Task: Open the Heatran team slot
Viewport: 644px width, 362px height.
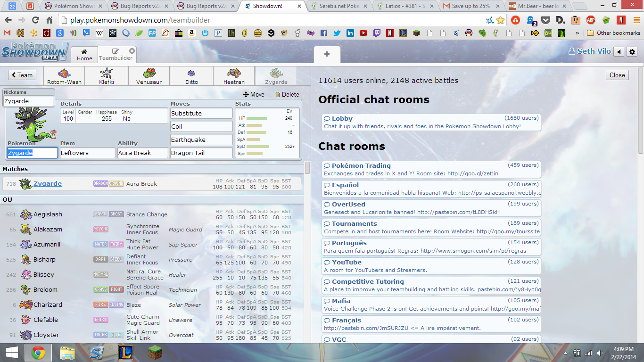Action: point(234,76)
